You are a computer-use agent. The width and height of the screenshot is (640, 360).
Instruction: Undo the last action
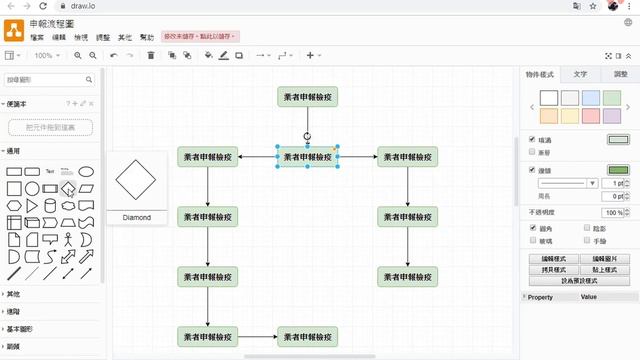point(114,56)
